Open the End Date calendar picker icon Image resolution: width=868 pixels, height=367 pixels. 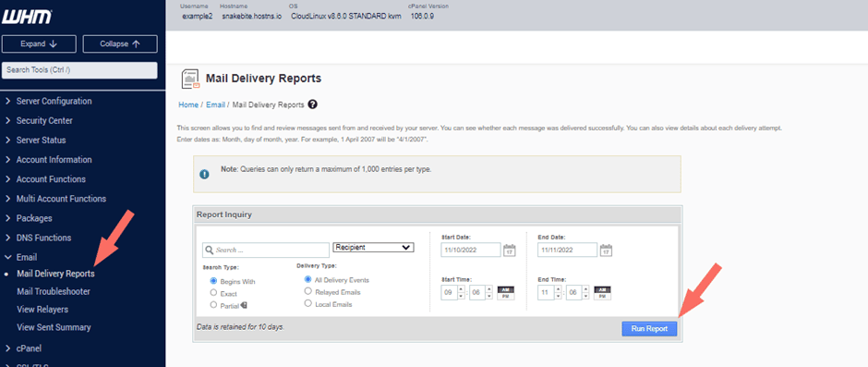[x=606, y=251]
